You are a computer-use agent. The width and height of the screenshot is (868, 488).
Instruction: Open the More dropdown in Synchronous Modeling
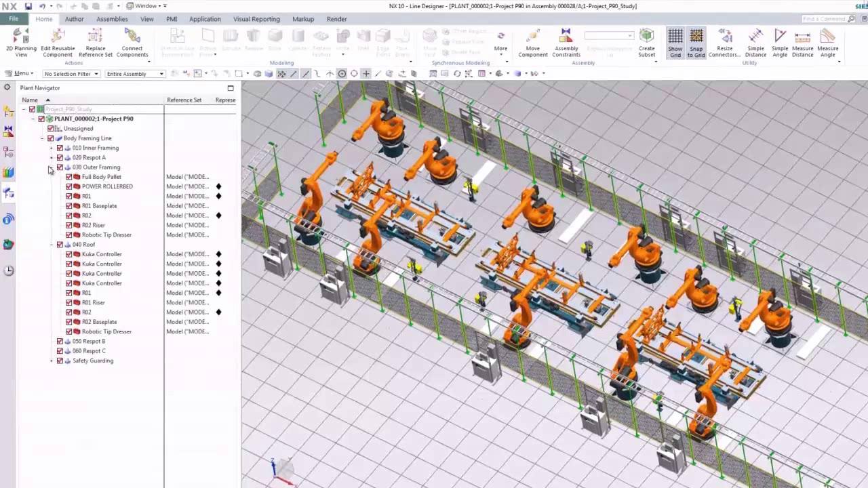pos(500,42)
